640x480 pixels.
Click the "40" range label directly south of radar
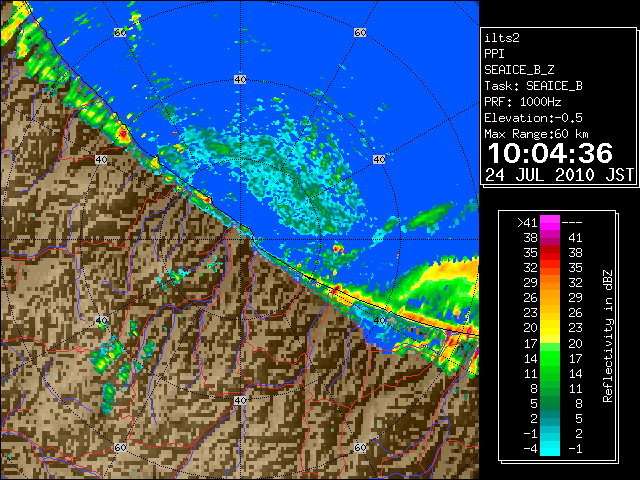(240, 400)
